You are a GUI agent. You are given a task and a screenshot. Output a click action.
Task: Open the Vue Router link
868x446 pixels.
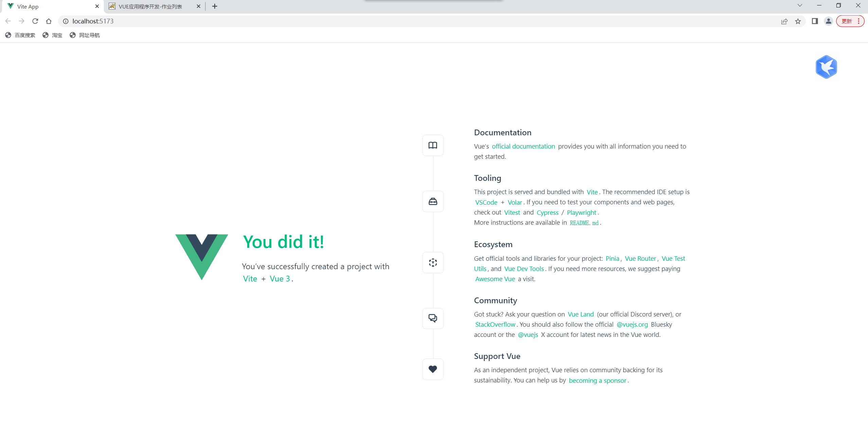coord(640,258)
